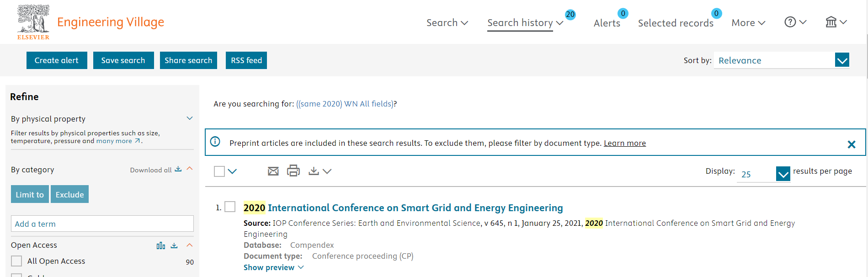Click Download all categories icon

(x=178, y=169)
